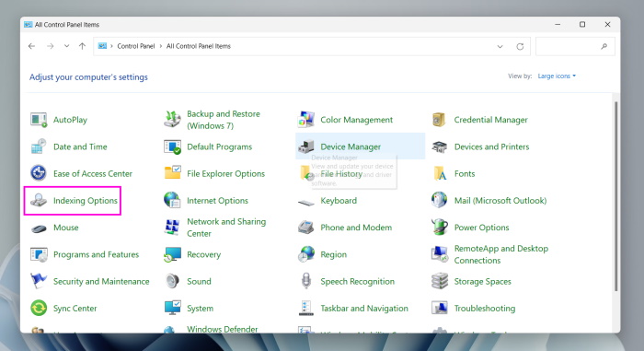Go up one folder level
The image size is (644, 351).
click(x=82, y=46)
